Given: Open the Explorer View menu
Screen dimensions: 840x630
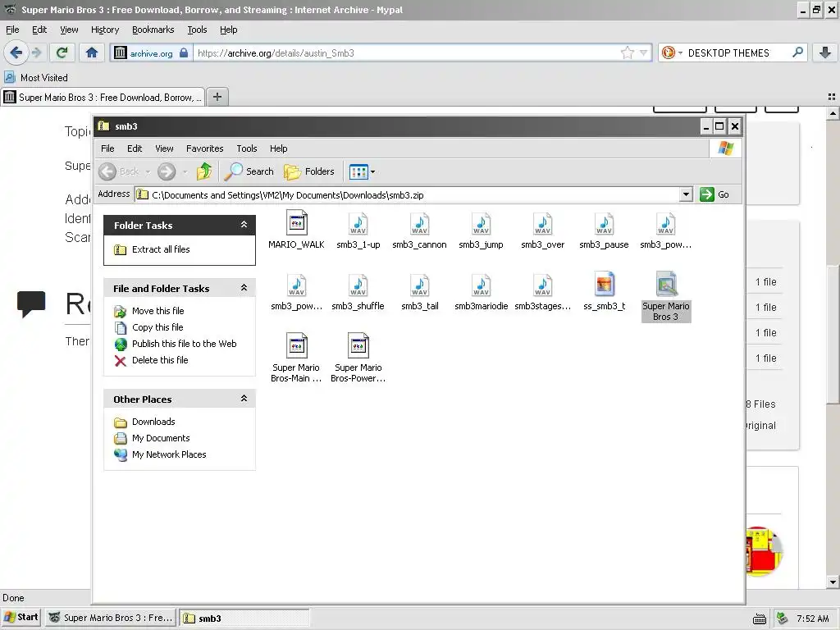Looking at the screenshot, I should (x=164, y=148).
